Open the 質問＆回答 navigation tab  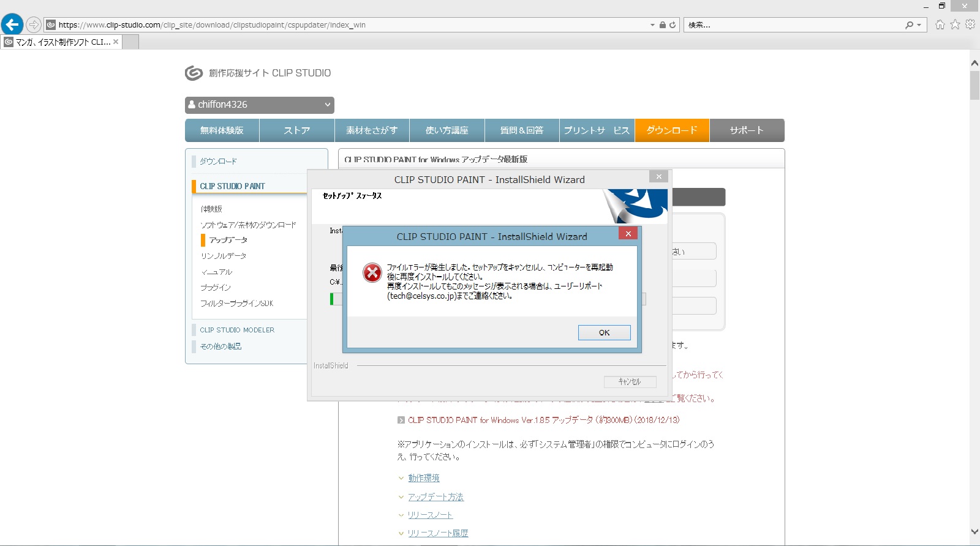(522, 130)
